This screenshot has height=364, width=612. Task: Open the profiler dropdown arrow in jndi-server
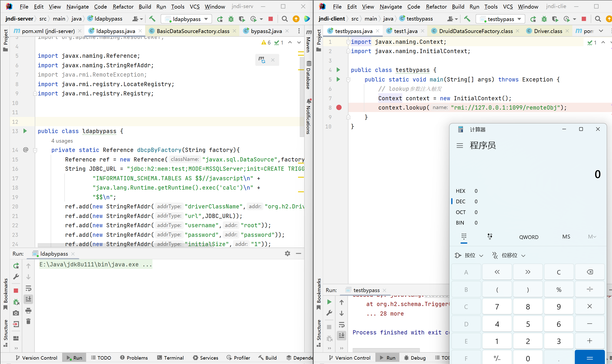point(261,19)
